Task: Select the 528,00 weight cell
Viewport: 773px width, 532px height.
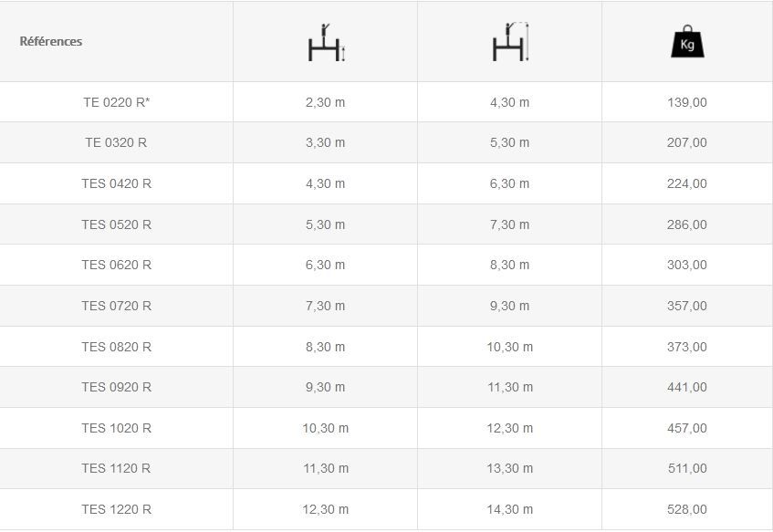Action: point(687,509)
